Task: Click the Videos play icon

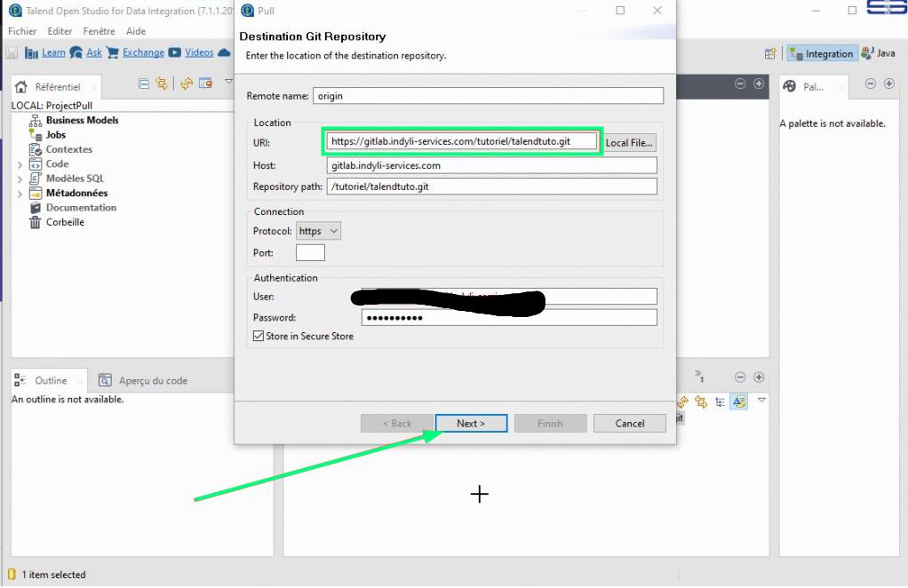Action: (174, 52)
